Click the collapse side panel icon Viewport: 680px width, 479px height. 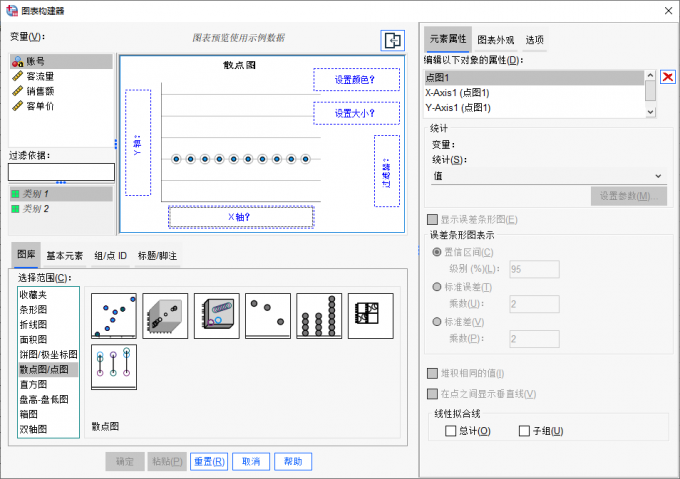pyautogui.click(x=392, y=40)
